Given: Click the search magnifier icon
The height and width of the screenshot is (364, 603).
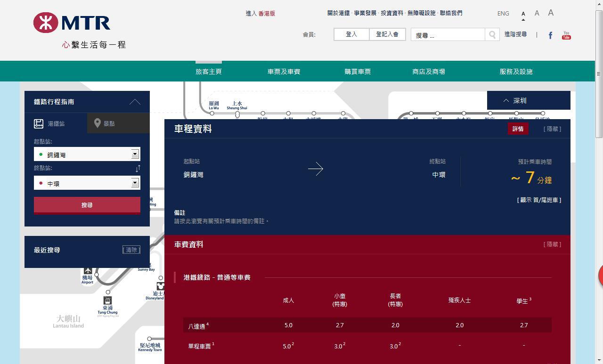Looking at the screenshot, I should point(492,34).
